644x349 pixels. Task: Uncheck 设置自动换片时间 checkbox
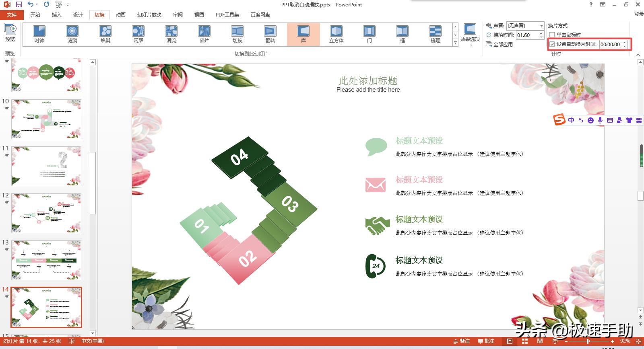tap(552, 44)
